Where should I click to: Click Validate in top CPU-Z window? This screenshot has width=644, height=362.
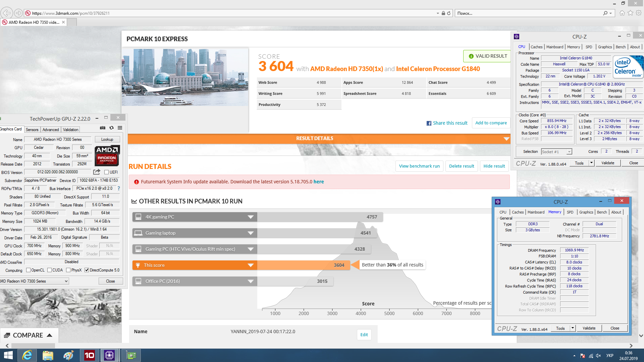tap(608, 163)
